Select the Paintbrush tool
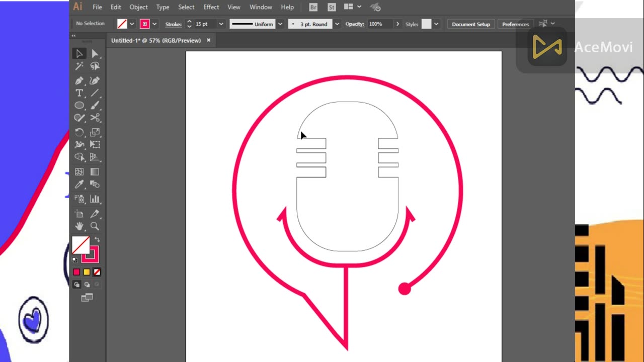The width and height of the screenshot is (644, 362). (95, 106)
